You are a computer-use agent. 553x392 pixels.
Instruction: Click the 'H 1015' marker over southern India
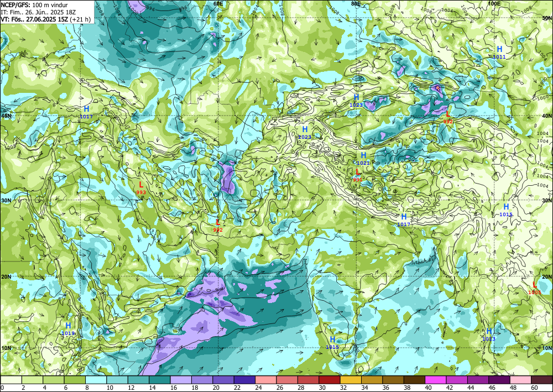pyautogui.click(x=332, y=343)
